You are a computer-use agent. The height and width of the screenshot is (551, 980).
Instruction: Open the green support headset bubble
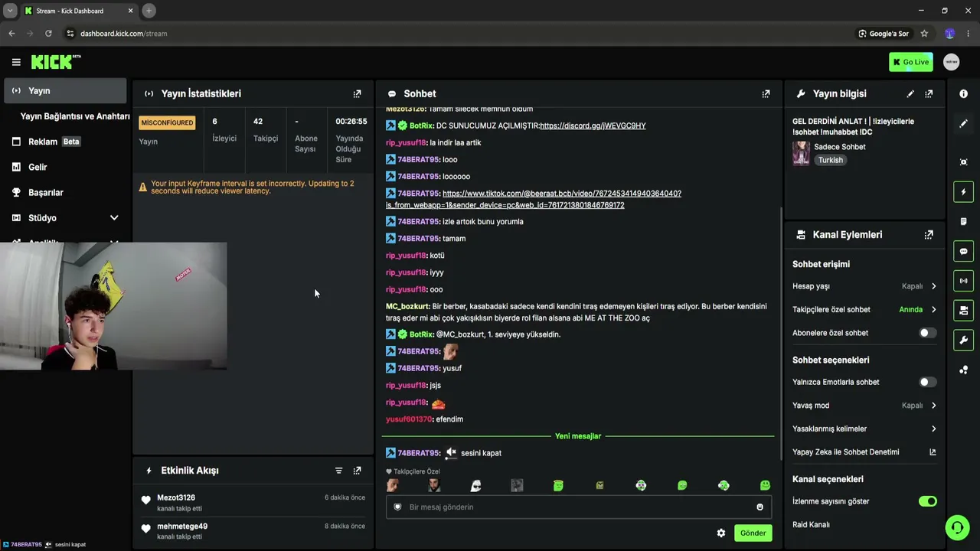pyautogui.click(x=956, y=527)
